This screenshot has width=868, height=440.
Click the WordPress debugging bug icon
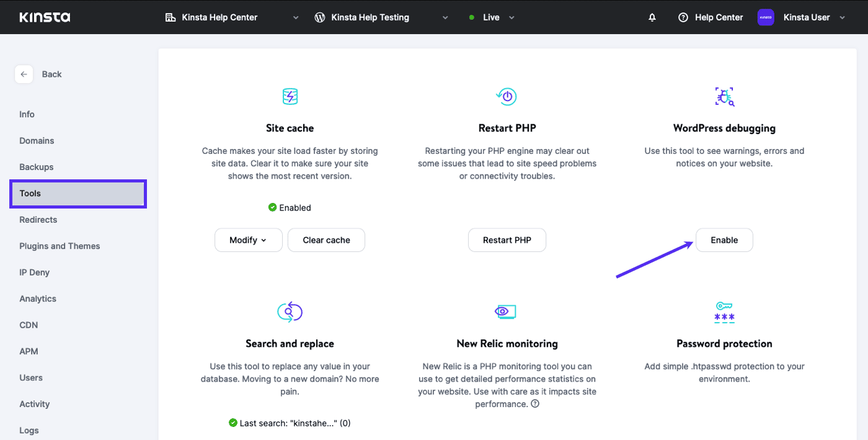click(x=724, y=96)
